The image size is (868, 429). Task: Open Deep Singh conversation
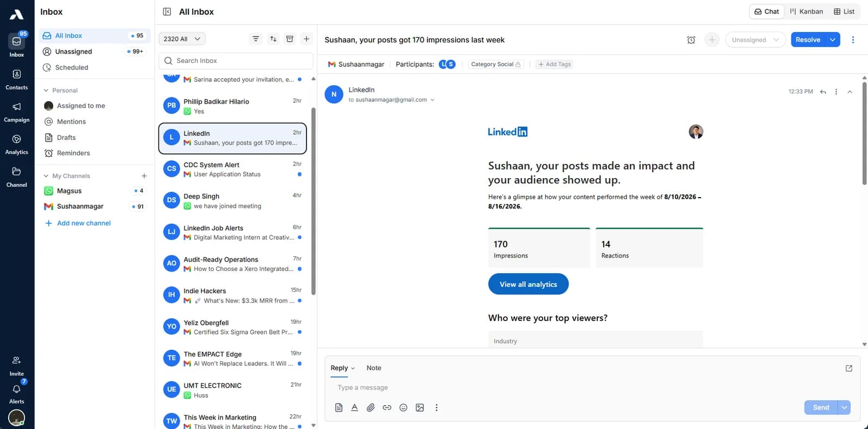click(233, 201)
